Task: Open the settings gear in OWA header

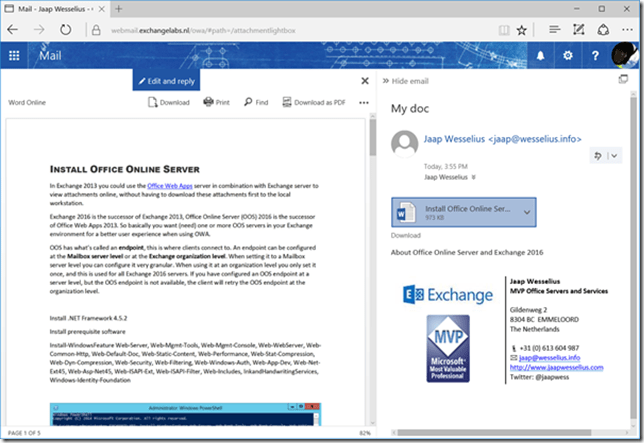Action: click(568, 56)
